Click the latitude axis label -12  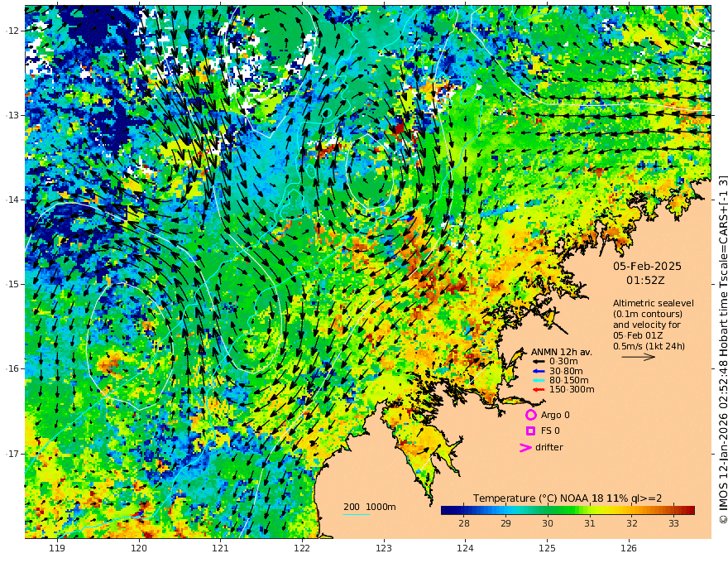(x=12, y=31)
